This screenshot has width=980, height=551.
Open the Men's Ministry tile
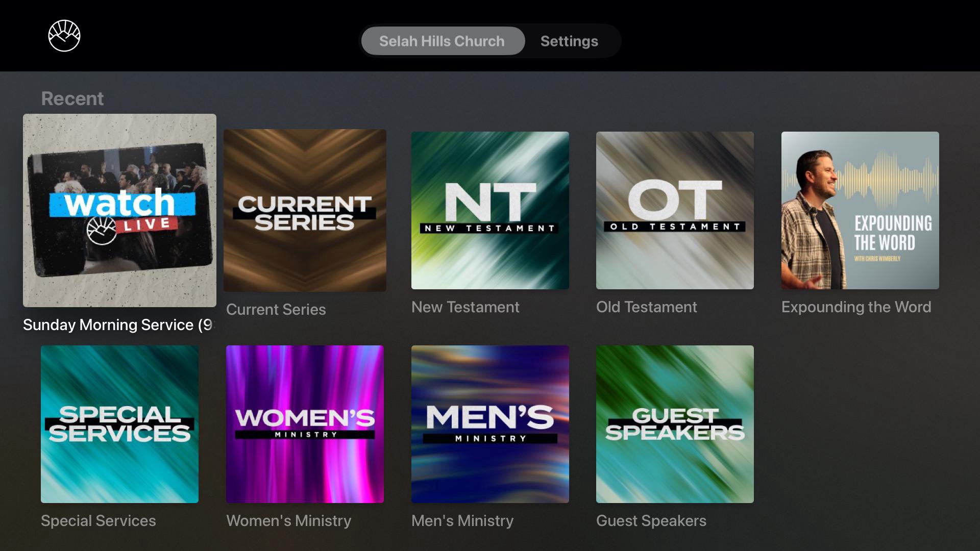pos(490,424)
